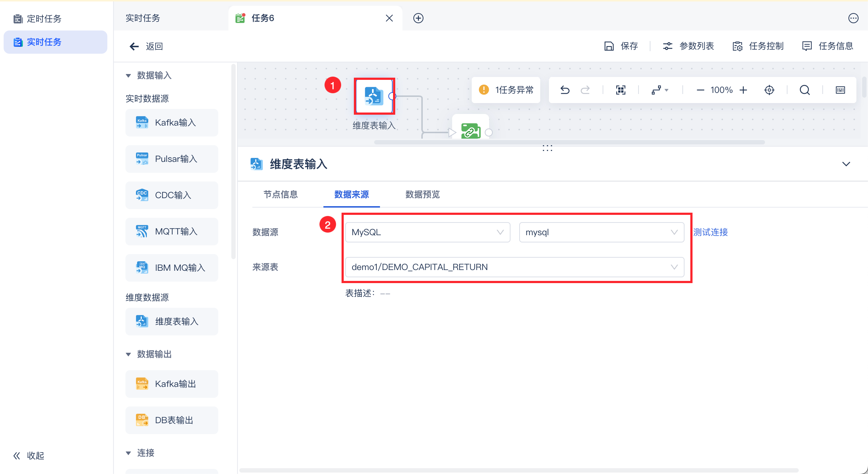The image size is (868, 474).
Task: Open the mysql connection dropdown
Action: tap(601, 232)
